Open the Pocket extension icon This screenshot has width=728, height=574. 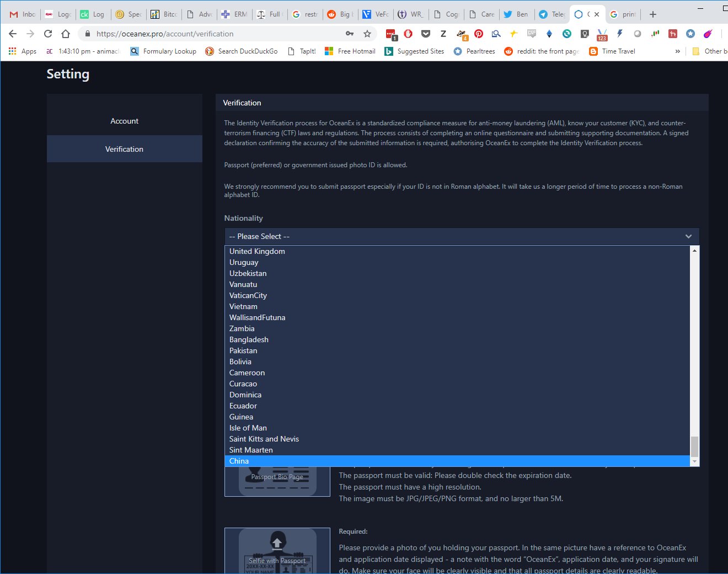tap(426, 34)
